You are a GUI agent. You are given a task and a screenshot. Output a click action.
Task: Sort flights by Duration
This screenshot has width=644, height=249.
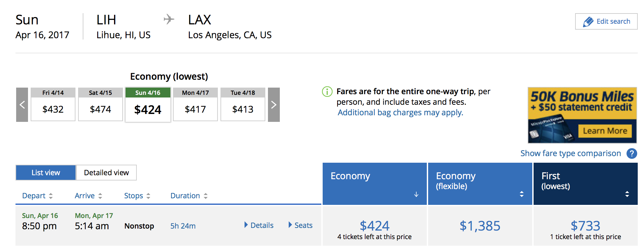click(206, 196)
